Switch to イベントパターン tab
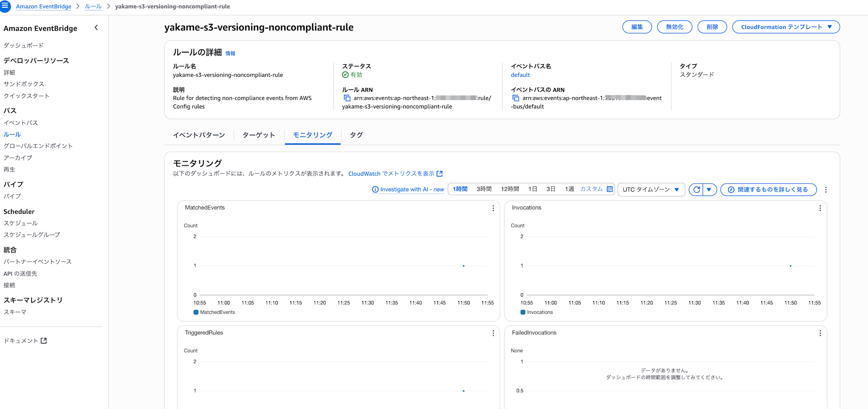The image size is (868, 409). (x=199, y=135)
